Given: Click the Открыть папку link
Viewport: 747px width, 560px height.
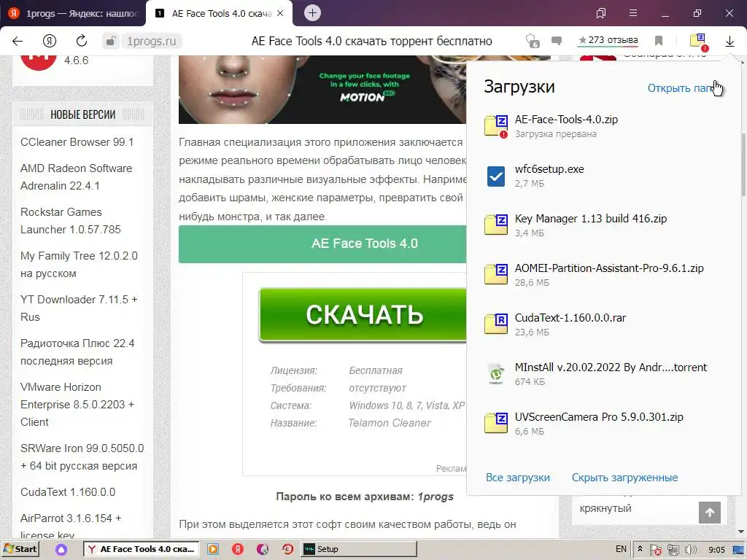Looking at the screenshot, I should pos(684,88).
